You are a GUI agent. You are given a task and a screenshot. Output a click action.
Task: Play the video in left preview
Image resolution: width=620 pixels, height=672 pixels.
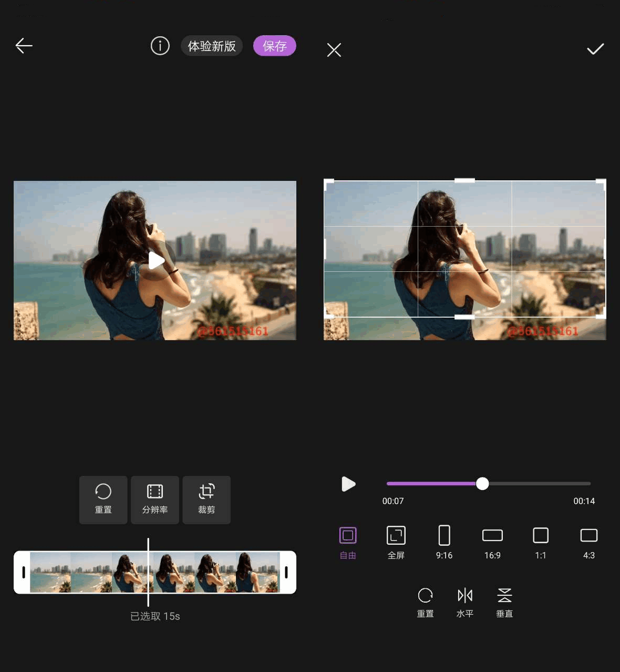coord(156,260)
